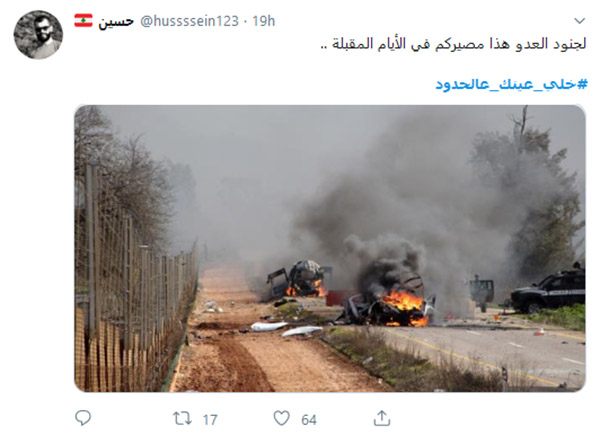Viewport: 600px width, 435px height.
Task: Click the reply speech bubble icon
Action: pyautogui.click(x=83, y=418)
